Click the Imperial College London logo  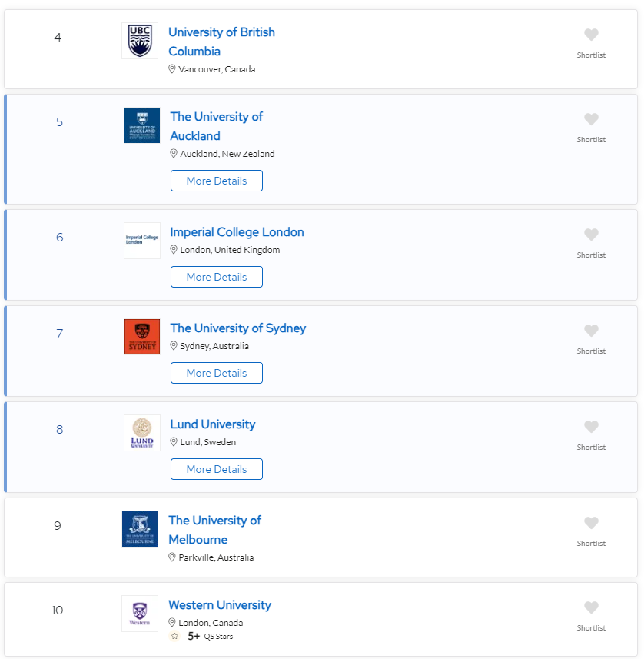(x=142, y=241)
